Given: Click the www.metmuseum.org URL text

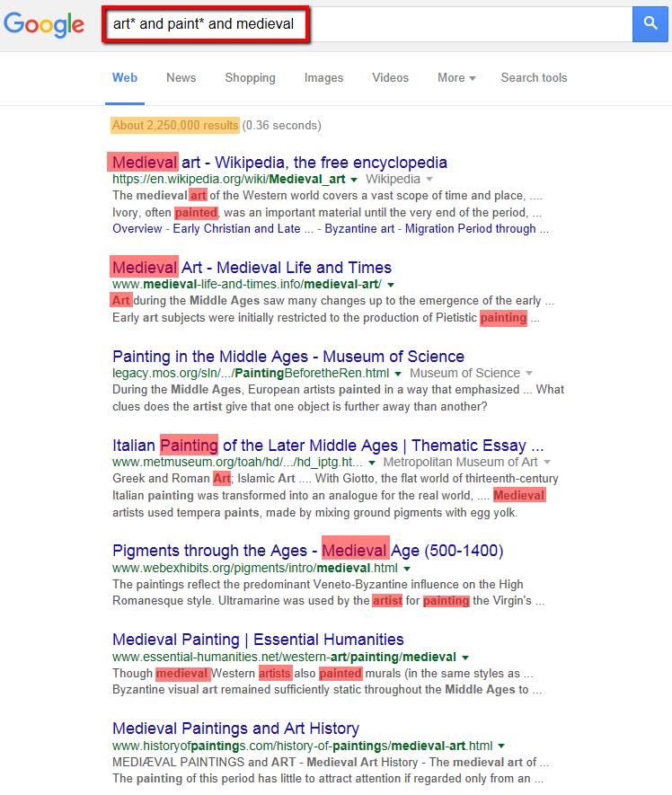Looking at the screenshot, I should [237, 462].
